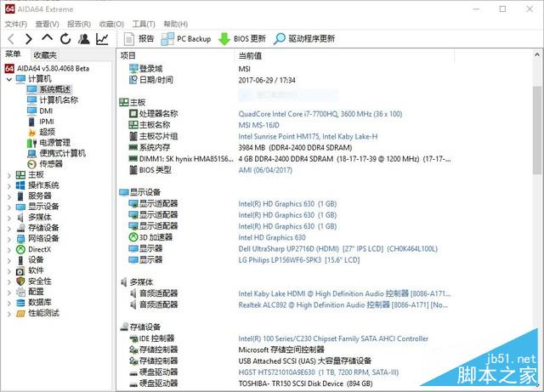Select 数据库 database icon item
Screen dimensions: 544x392
tap(20, 303)
